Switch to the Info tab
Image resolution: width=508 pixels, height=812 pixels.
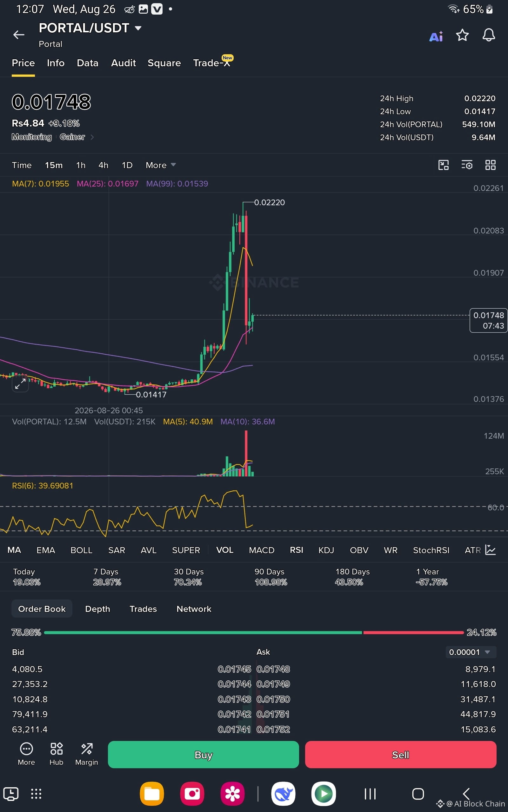[56, 63]
